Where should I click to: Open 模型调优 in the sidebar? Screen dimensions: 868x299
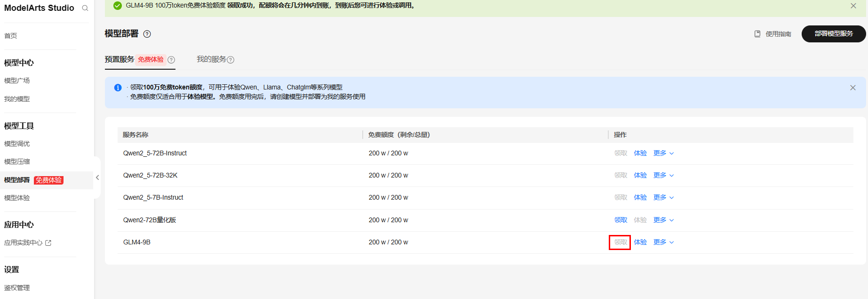tap(17, 144)
